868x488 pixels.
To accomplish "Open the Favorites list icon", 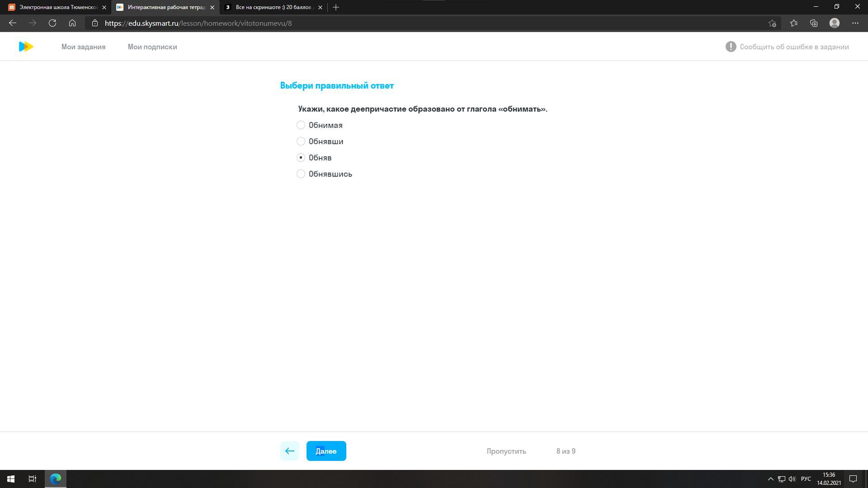I will (x=794, y=23).
